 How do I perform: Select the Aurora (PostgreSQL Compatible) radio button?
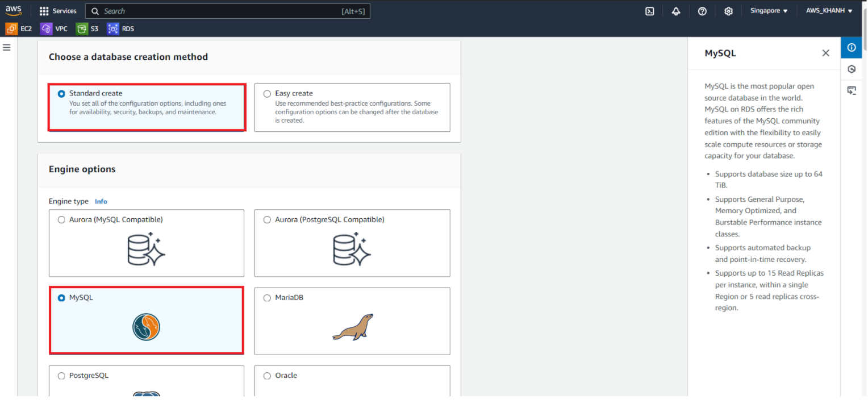coord(267,220)
